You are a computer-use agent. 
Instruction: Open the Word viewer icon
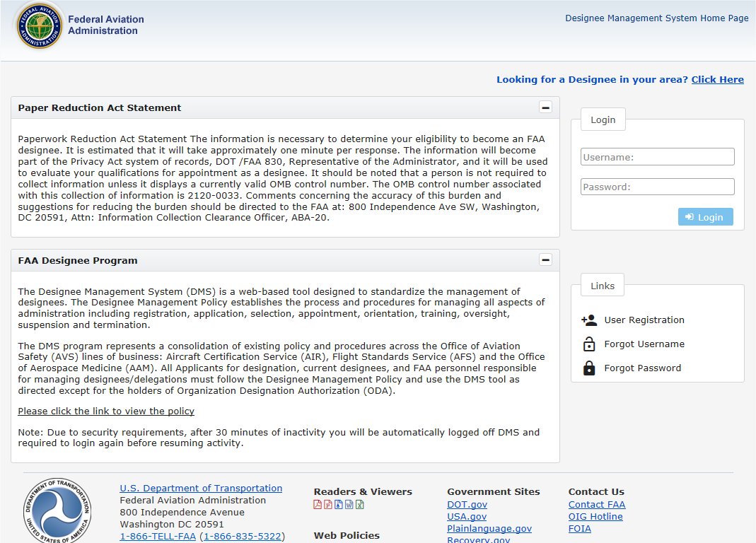tap(349, 504)
